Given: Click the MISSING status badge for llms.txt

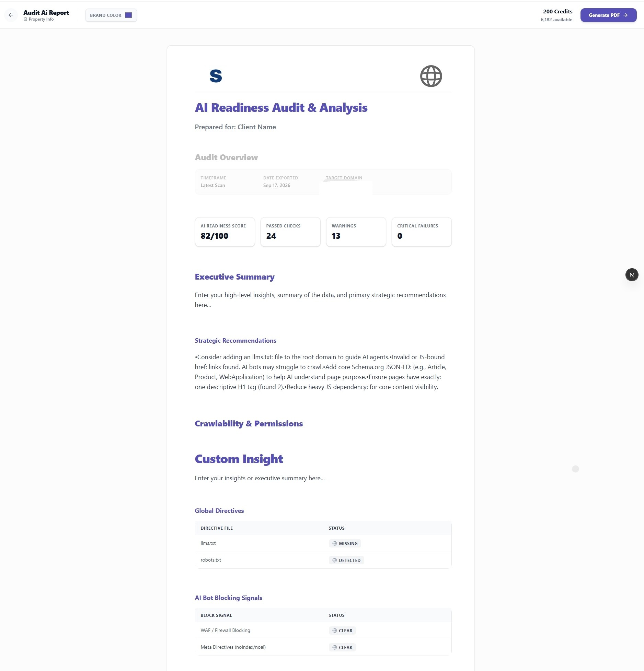Looking at the screenshot, I should [345, 543].
